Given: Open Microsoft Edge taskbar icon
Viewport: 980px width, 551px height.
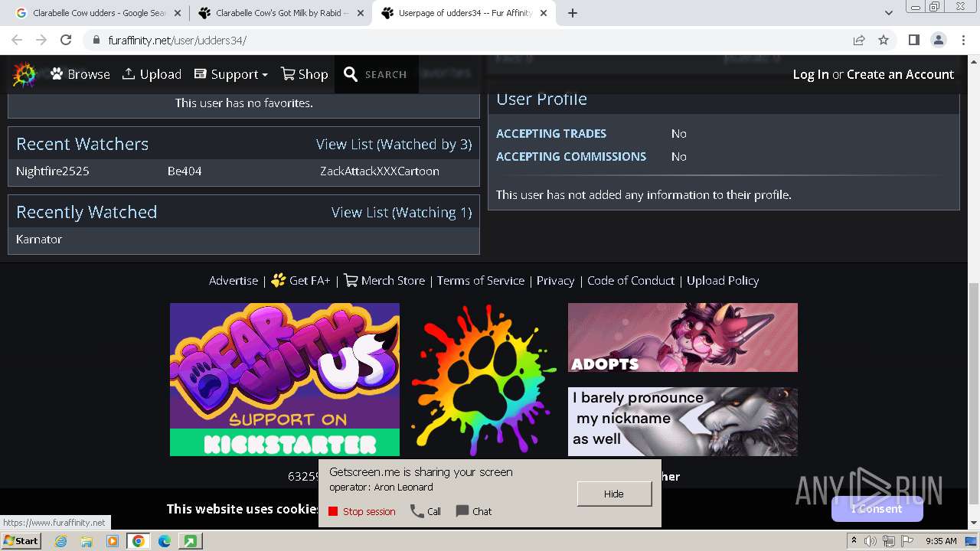Looking at the screenshot, I should tap(164, 541).
